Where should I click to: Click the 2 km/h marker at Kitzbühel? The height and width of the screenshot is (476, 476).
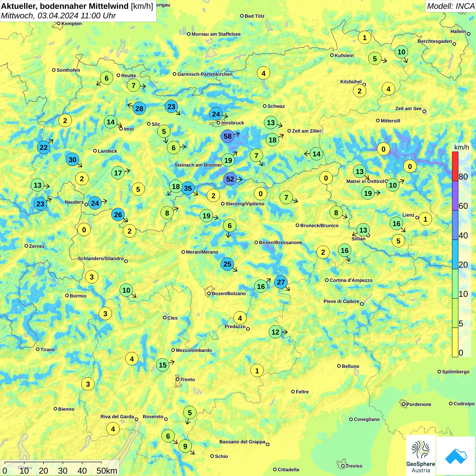[359, 91]
